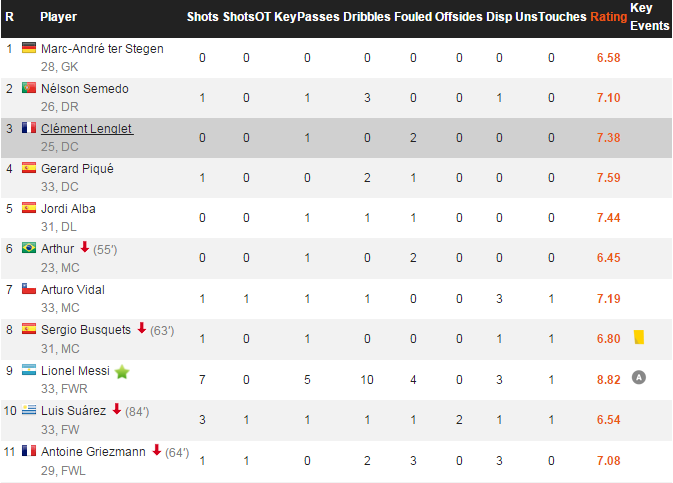Click the Brazilian flag next to Arthur
Screen dimensions: 673x483
29,248
